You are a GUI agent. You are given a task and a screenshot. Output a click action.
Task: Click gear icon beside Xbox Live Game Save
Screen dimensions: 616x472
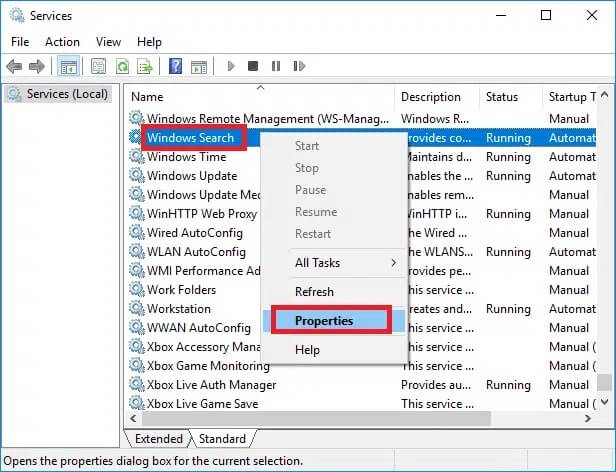[137, 403]
